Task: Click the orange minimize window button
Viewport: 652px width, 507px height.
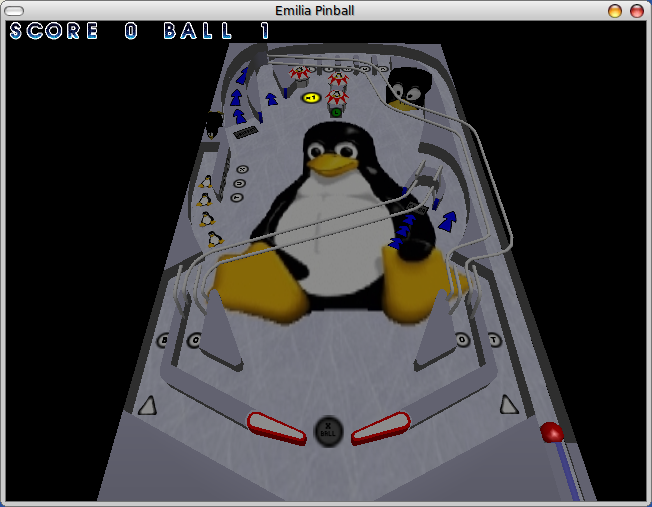Action: point(615,10)
